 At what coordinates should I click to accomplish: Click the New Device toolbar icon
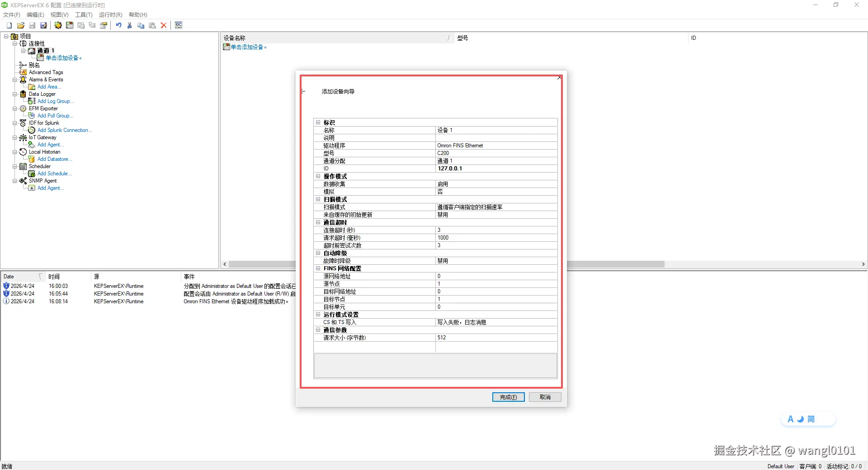point(70,25)
